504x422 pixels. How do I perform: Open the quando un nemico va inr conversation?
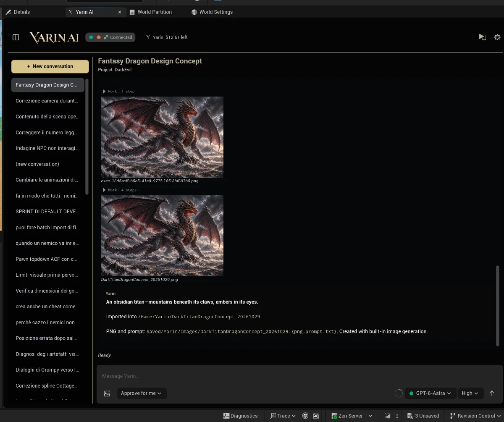[48, 243]
